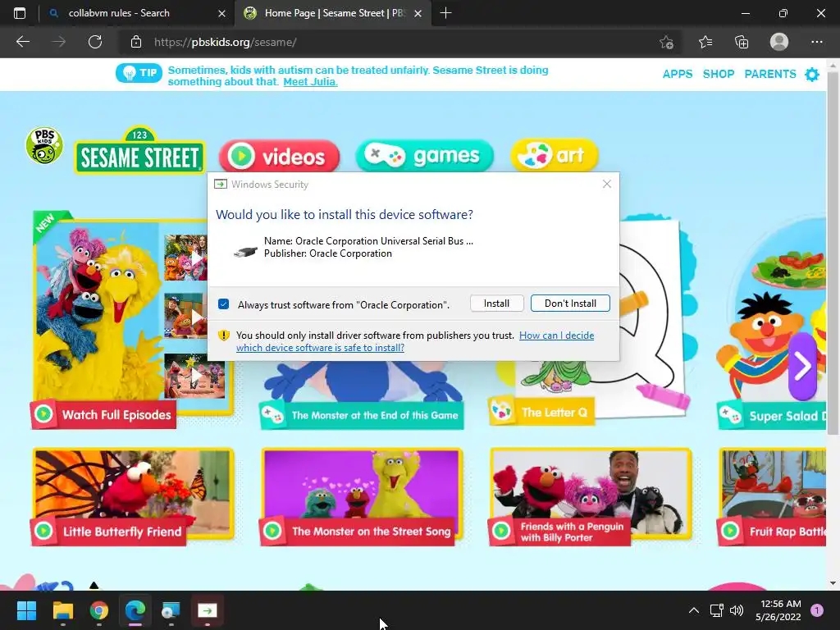Click the purple next carousel arrow
The image size is (840, 630).
point(802,367)
